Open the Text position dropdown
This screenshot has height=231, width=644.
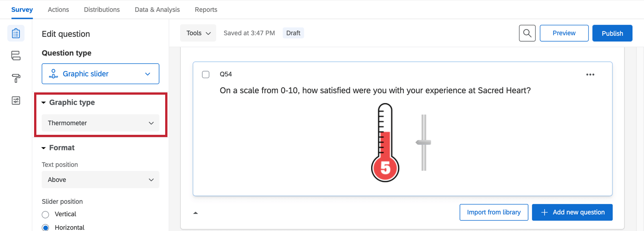100,179
